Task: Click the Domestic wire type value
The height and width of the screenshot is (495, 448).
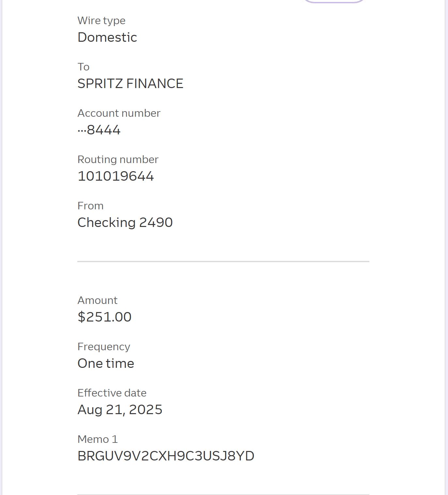Action: click(x=107, y=37)
